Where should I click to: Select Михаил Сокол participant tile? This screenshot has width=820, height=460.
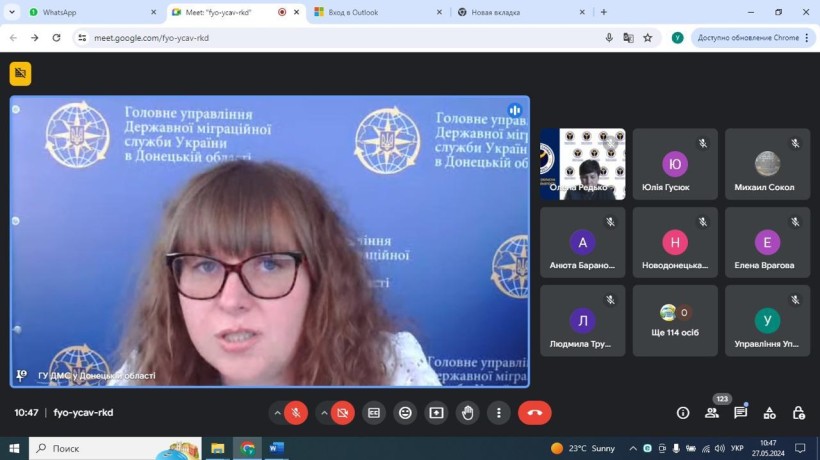(x=767, y=164)
